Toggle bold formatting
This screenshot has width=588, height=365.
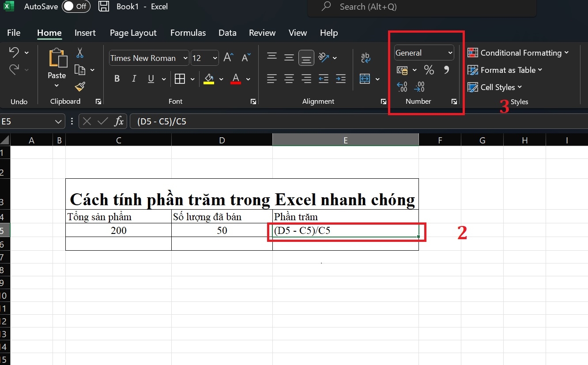[117, 79]
